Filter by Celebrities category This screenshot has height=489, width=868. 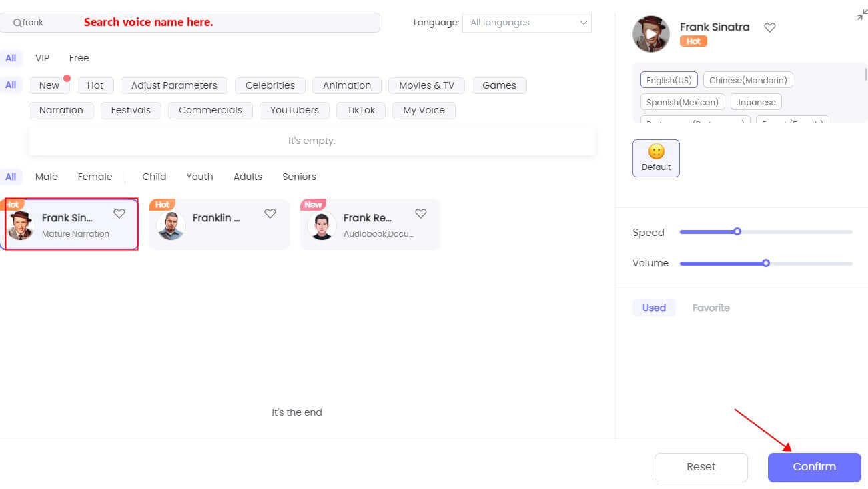[270, 85]
